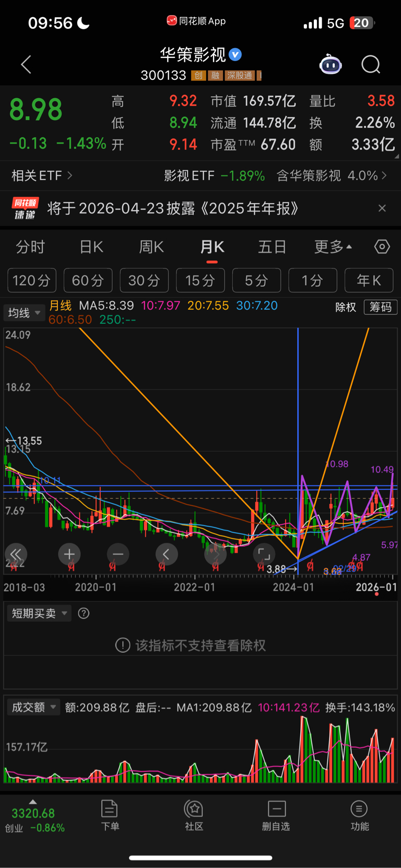The height and width of the screenshot is (868, 401).
Task: Open the 同花顺速递 news icon
Action: click(25, 208)
